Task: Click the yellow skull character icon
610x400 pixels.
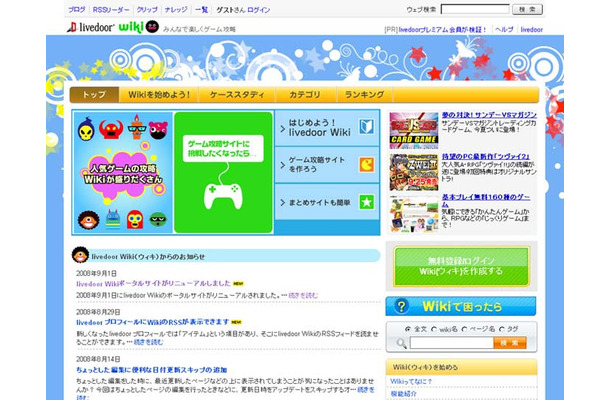Action: [x=86, y=130]
